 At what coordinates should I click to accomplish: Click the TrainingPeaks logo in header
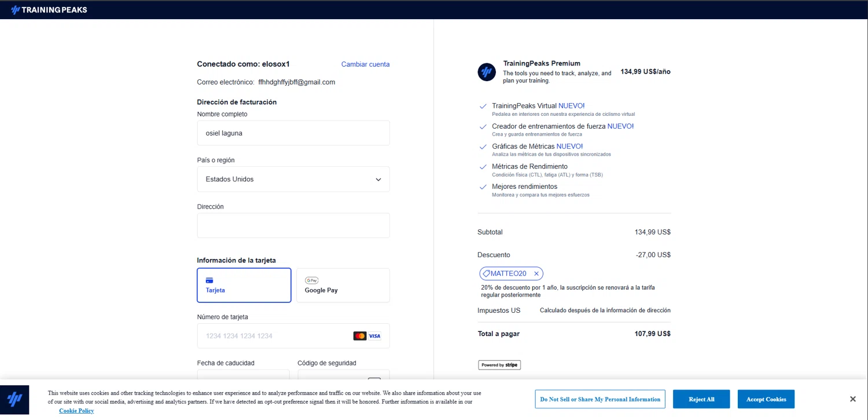[49, 10]
